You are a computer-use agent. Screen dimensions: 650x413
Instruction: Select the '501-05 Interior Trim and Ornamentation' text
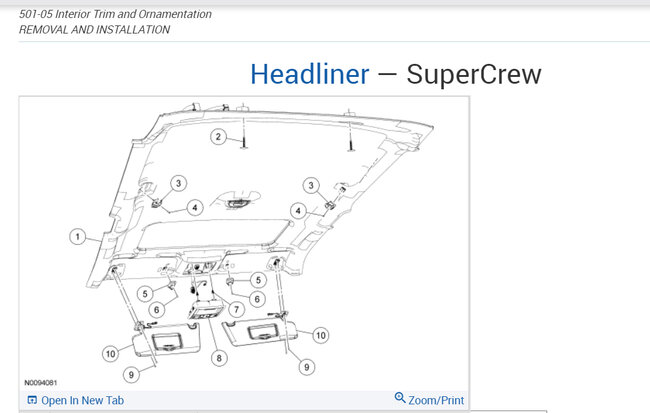(x=115, y=14)
